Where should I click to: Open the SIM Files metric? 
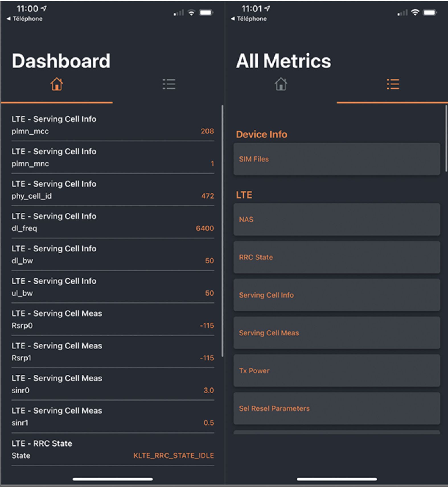pyautogui.click(x=337, y=159)
